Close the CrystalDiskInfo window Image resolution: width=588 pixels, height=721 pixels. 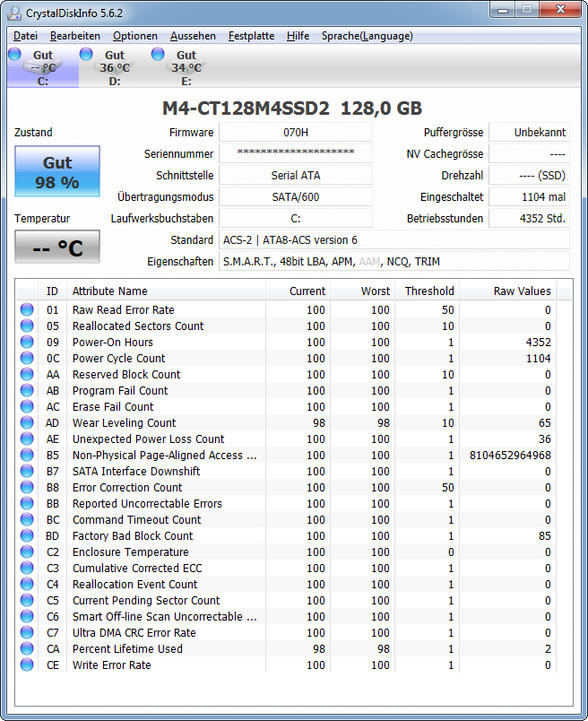(560, 10)
